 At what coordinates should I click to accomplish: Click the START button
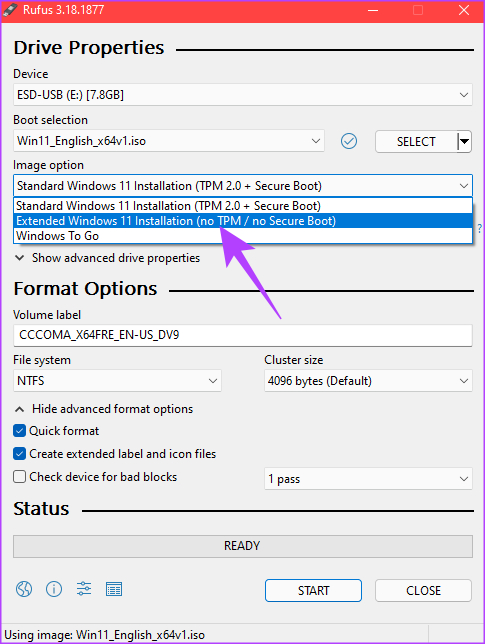(313, 591)
